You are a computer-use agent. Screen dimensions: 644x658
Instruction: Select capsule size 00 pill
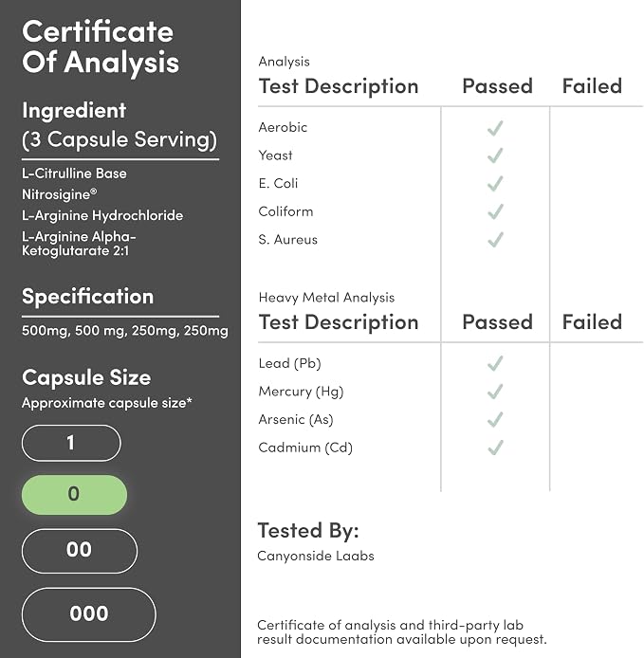coord(80,551)
